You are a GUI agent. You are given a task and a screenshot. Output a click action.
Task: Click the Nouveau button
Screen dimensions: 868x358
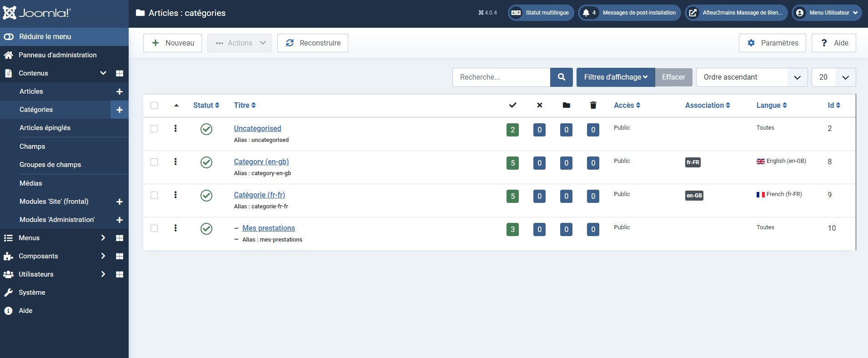[x=172, y=43]
